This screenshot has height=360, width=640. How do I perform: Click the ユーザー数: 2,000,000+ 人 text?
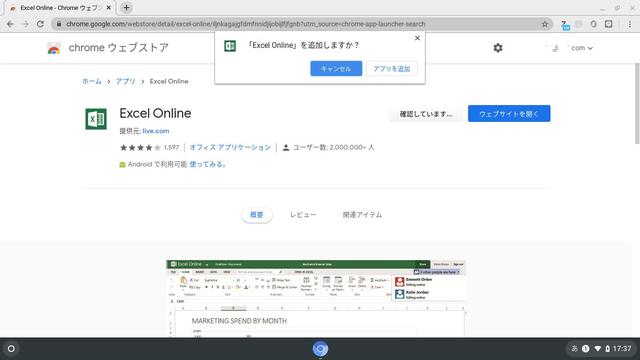(x=333, y=147)
